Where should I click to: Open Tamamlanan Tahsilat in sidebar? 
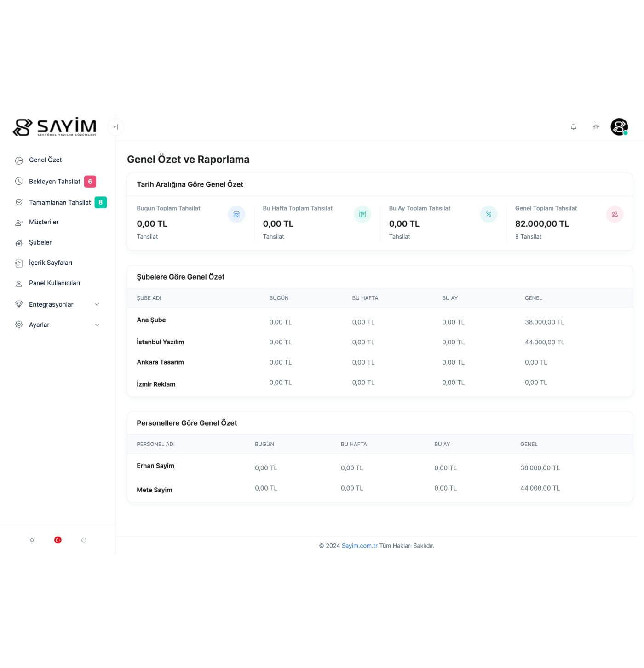coord(60,203)
